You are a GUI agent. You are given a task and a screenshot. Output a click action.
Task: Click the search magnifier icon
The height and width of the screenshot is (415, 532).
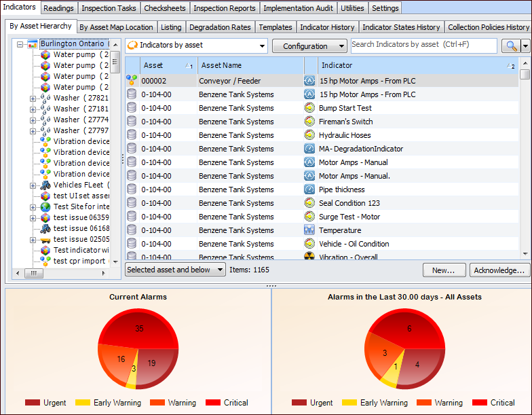(x=510, y=46)
